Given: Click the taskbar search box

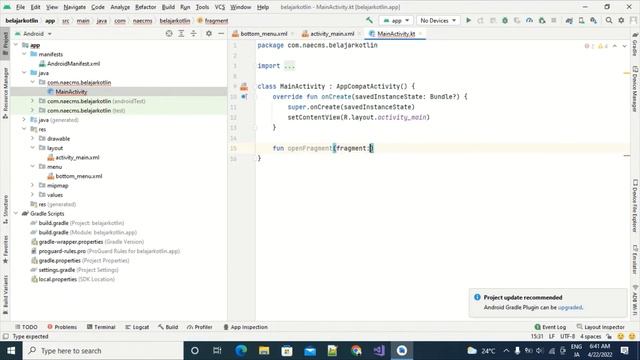Looking at the screenshot, I should 103,351.
